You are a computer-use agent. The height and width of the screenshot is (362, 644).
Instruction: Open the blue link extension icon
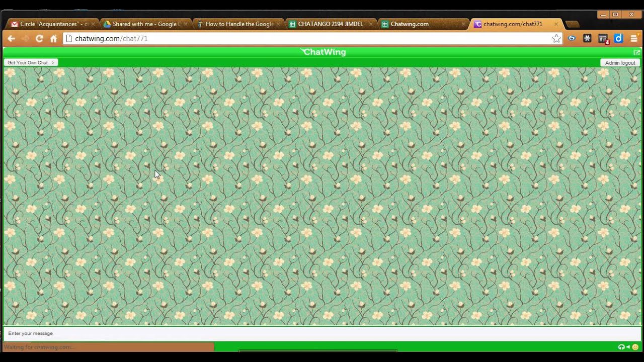click(x=572, y=38)
